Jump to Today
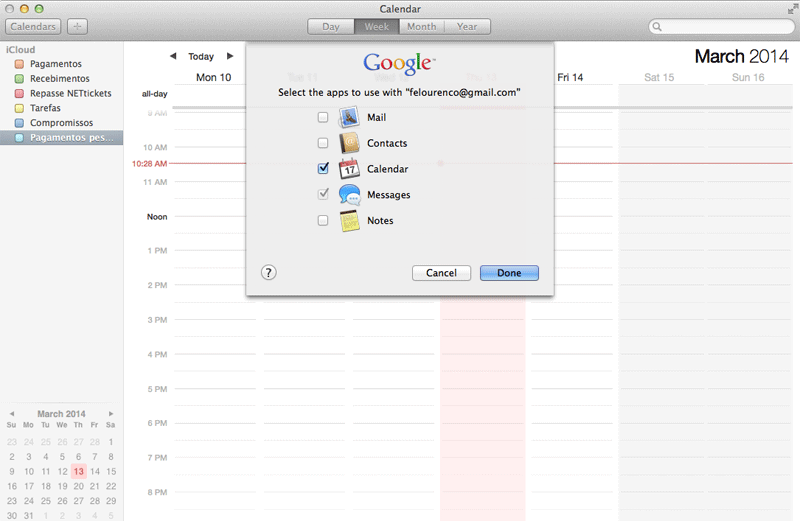Screen dimensions: 800x521 pyautogui.click(x=201, y=56)
